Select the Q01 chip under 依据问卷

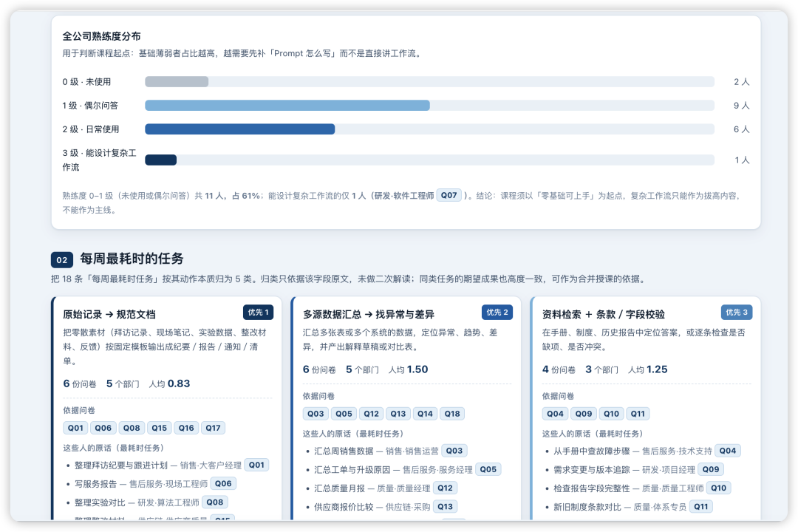click(75, 428)
